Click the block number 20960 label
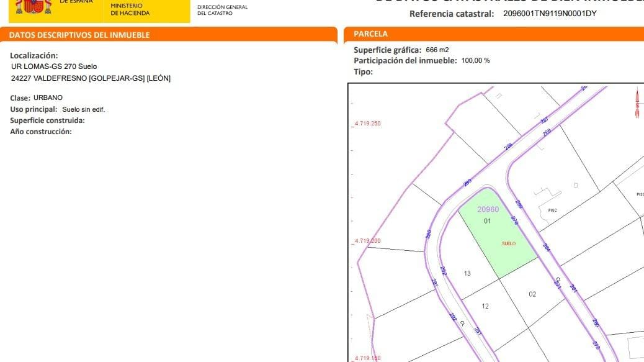This screenshot has height=362, width=644. (488, 209)
